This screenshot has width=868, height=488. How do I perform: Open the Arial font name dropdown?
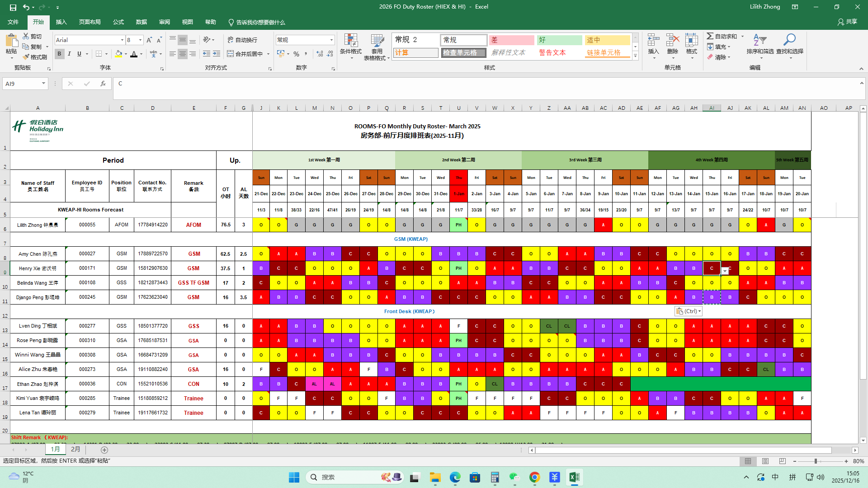click(122, 40)
